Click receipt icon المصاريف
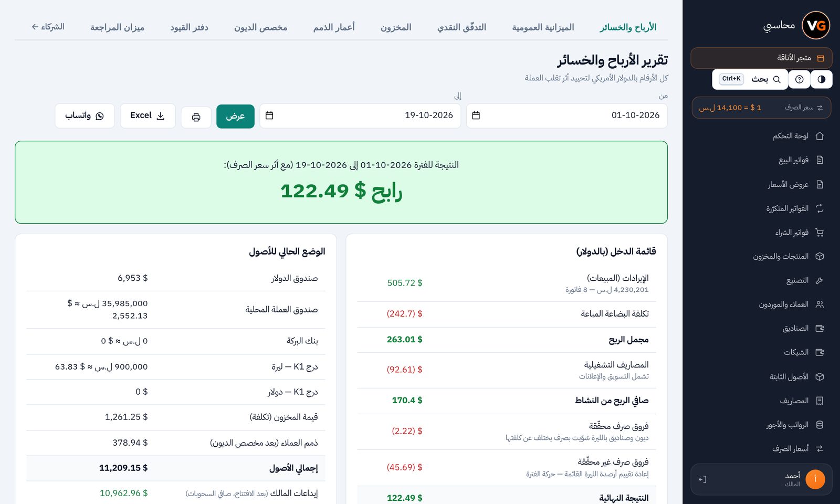Image resolution: width=840 pixels, height=504 pixels. (820, 401)
